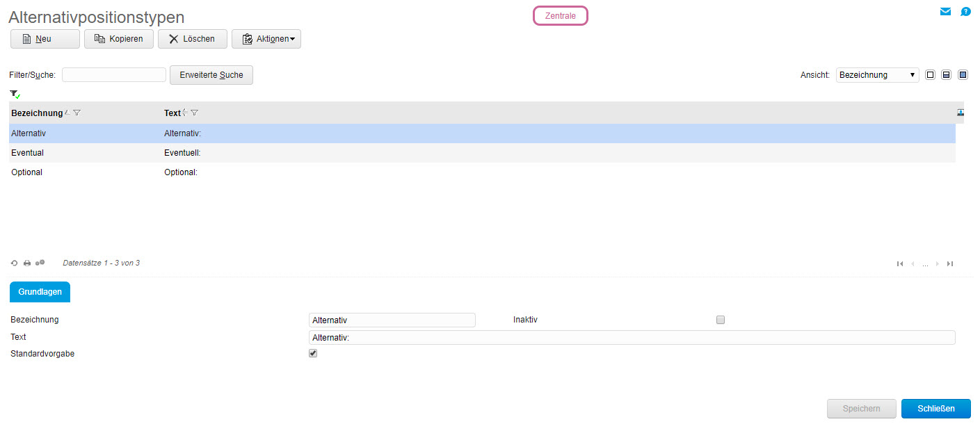Uncheck the Standardvorgabe checkbox
This screenshot has width=980, height=424.
coord(313,353)
